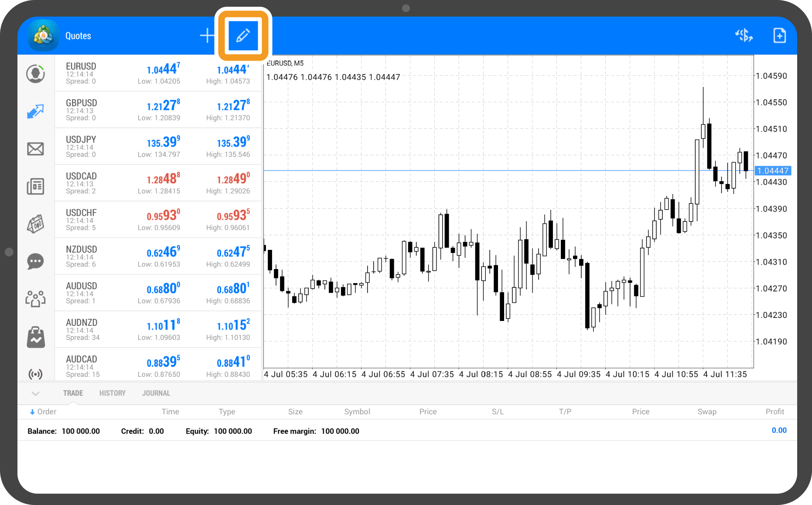Open the mailbox envelope icon
812x505 pixels.
pyautogui.click(x=35, y=149)
